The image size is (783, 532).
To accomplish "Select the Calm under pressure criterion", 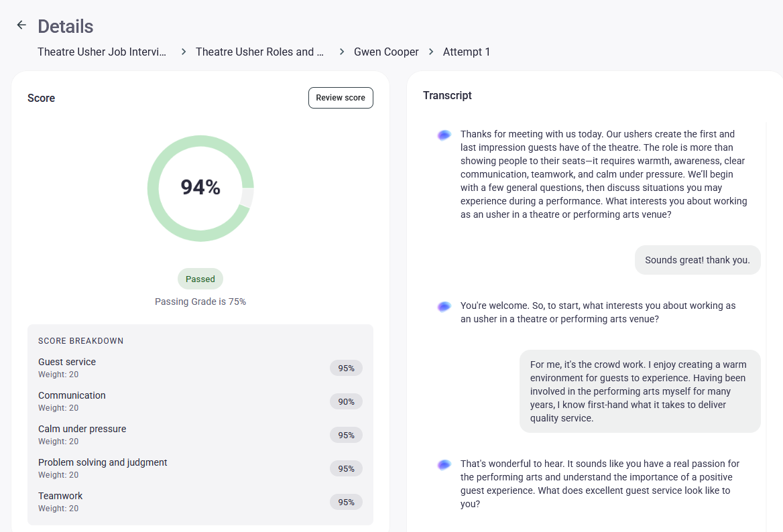I will click(x=82, y=429).
